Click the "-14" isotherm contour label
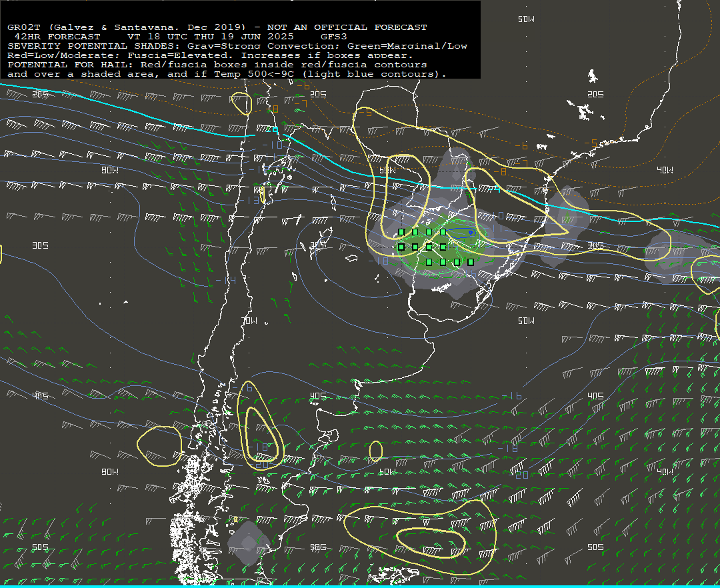The height and width of the screenshot is (588, 720). click(225, 281)
